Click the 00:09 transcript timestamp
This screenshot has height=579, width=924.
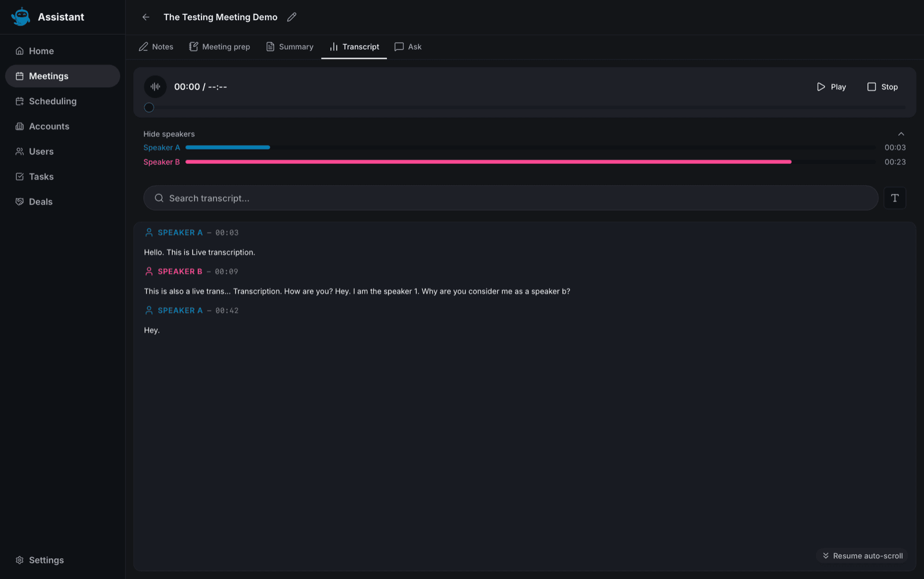pyautogui.click(x=226, y=271)
